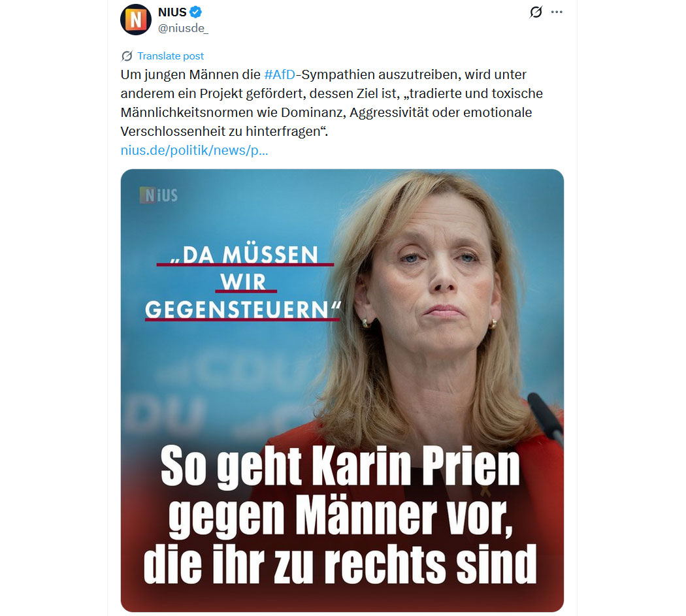
Task: Click the Translate post link
Action: (170, 56)
